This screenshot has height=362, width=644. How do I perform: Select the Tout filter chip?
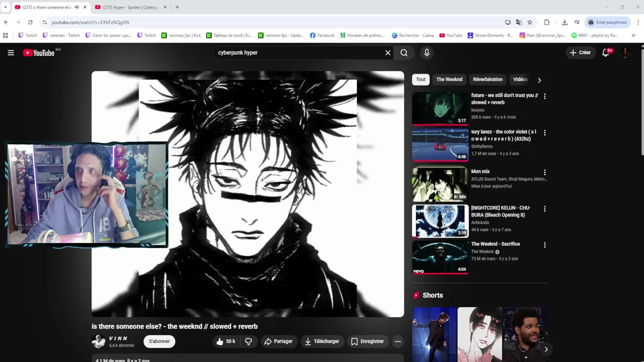pyautogui.click(x=421, y=79)
